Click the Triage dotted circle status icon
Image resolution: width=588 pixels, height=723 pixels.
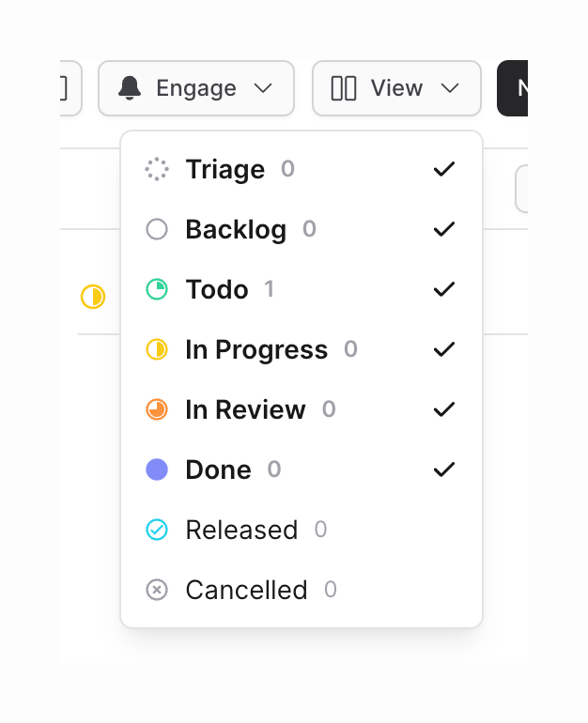click(157, 169)
